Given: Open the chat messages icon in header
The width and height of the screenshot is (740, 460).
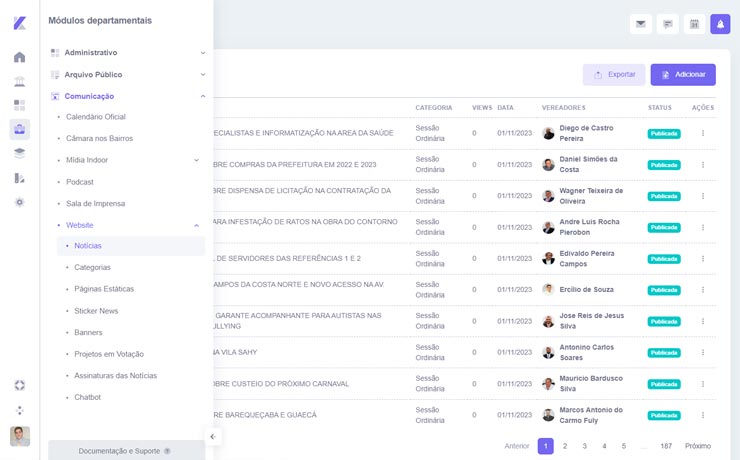Looking at the screenshot, I should 667,24.
